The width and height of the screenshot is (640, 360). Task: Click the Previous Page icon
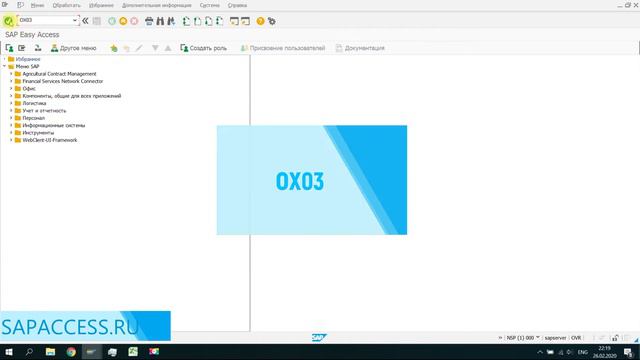pos(198,21)
